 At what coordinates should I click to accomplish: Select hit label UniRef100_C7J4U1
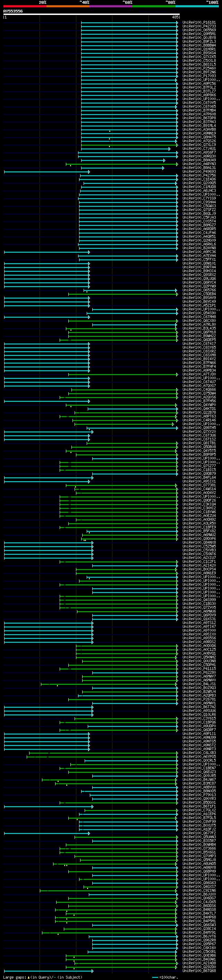point(199,149)
